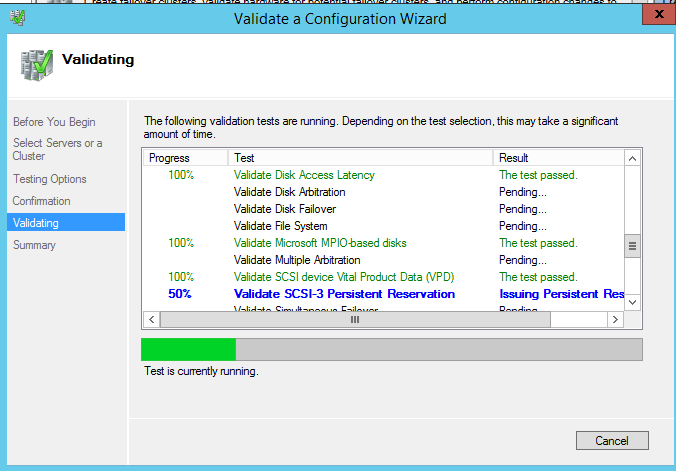This screenshot has width=676, height=471.
Task: Click the Cancel button
Action: pyautogui.click(x=612, y=440)
